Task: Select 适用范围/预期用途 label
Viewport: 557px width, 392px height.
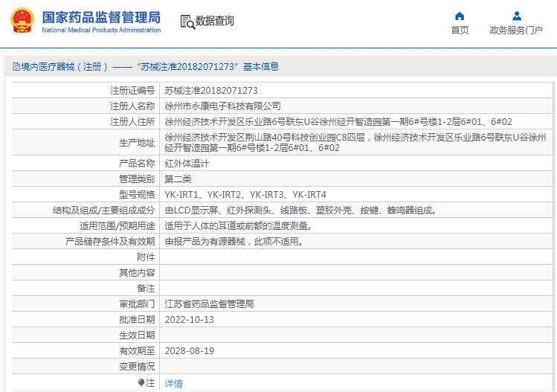Action: click(117, 226)
